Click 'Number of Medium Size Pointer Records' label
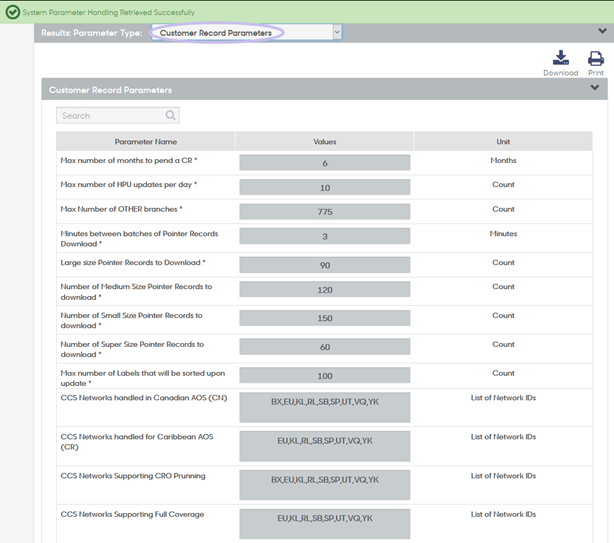Image resolution: width=614 pixels, height=543 pixels. [x=136, y=292]
